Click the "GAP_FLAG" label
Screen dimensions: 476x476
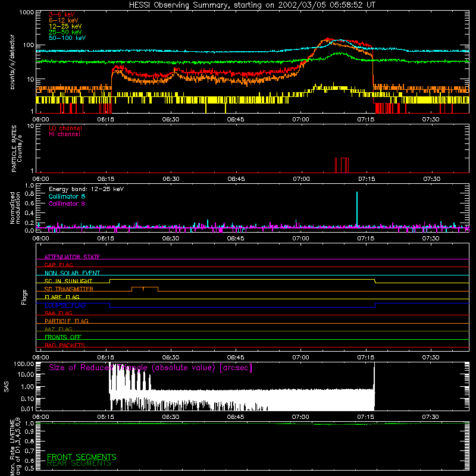click(58, 265)
